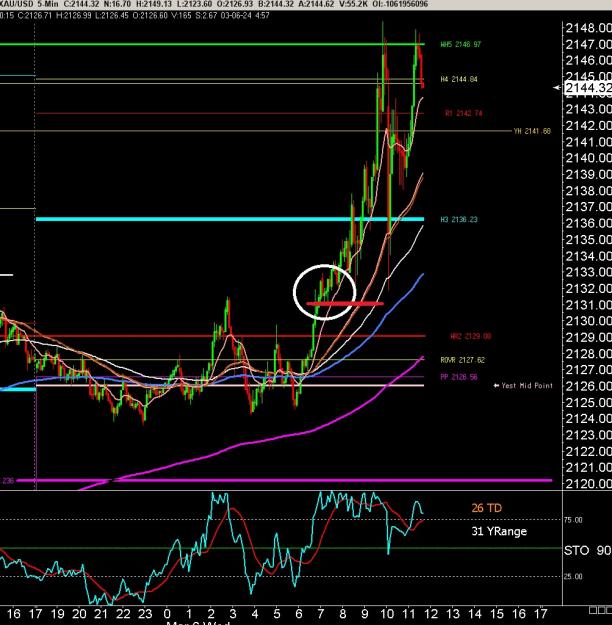Viewport: 612px width, 625px height.
Task: Click the 03-06-24 date text
Action: (236, 16)
